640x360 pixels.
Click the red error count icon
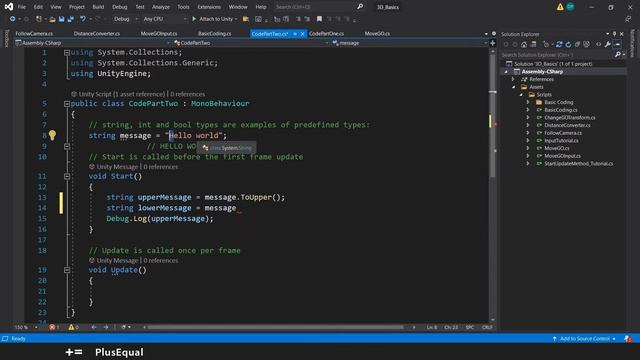[x=52, y=327]
